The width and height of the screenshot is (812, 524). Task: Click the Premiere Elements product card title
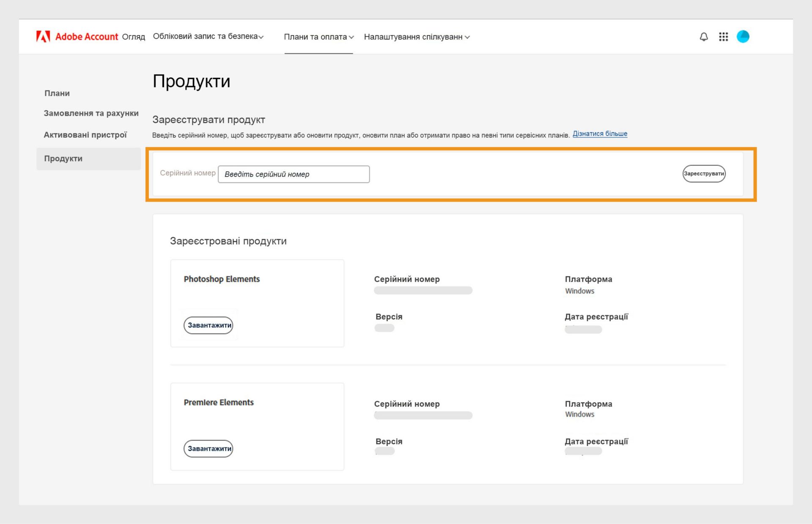[219, 402]
